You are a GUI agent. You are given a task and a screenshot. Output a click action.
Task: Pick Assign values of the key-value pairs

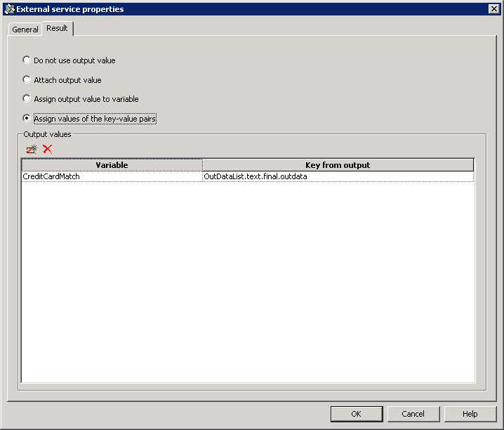(x=27, y=119)
